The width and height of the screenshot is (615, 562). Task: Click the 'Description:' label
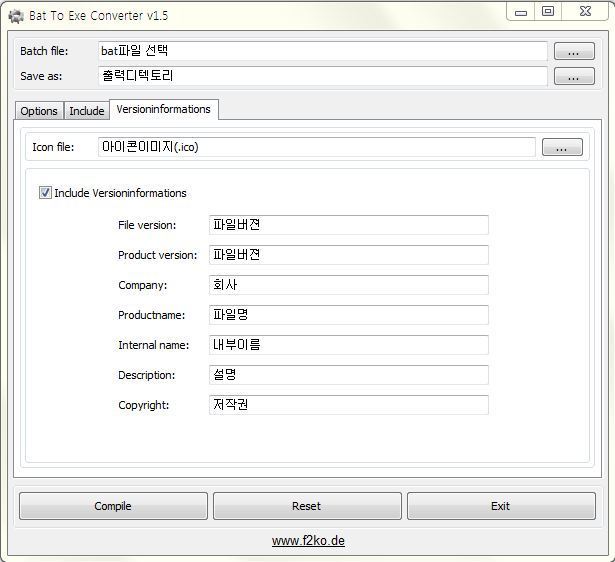pyautogui.click(x=147, y=375)
